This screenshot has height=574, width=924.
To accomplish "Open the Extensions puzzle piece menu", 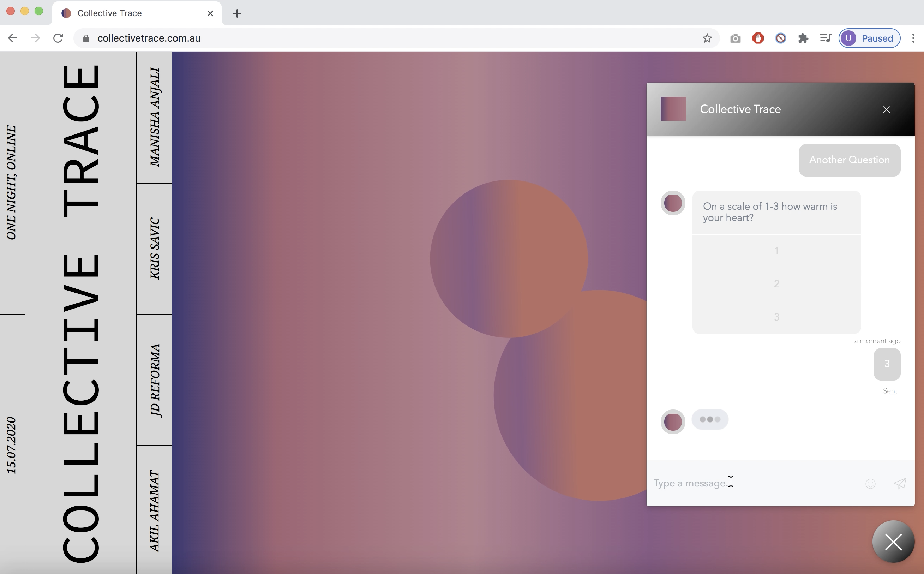I will (x=803, y=38).
